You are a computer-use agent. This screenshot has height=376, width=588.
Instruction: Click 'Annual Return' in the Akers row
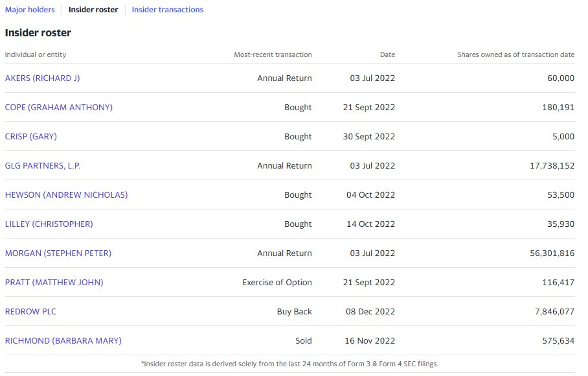point(284,78)
